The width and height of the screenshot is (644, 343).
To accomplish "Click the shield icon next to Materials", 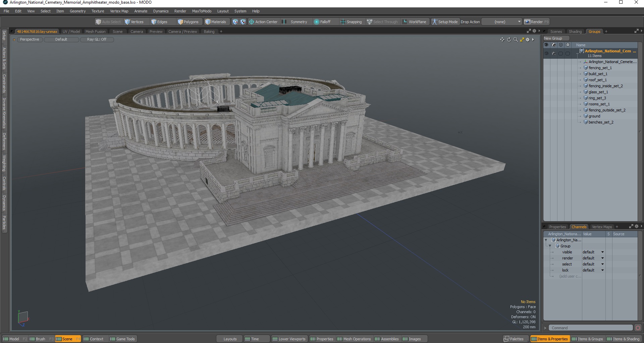I will point(235,22).
